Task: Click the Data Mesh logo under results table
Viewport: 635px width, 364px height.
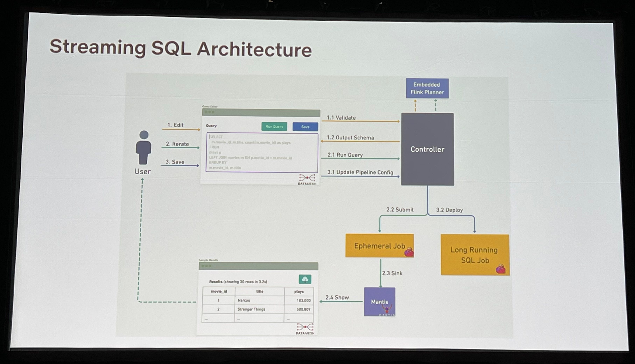Action: pyautogui.click(x=305, y=328)
